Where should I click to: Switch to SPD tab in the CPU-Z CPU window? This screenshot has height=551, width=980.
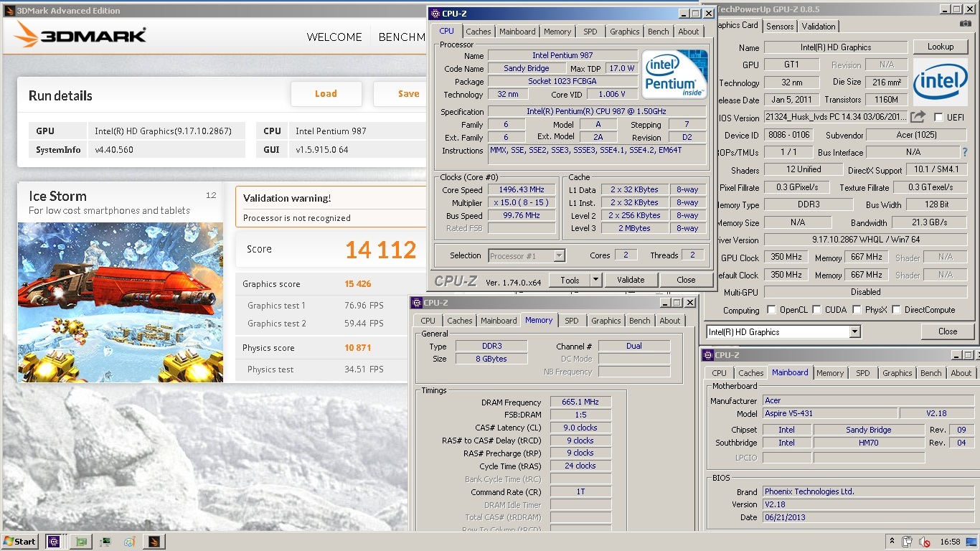click(x=590, y=32)
